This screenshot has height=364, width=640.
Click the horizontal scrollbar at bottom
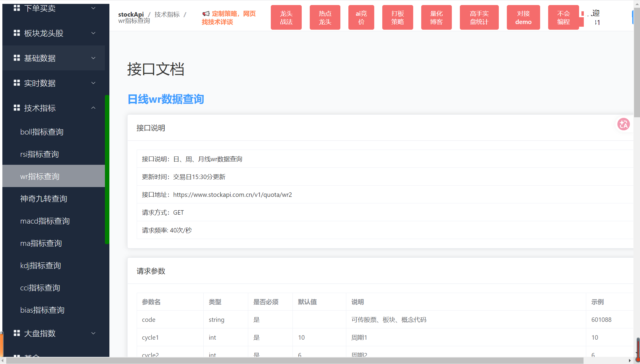(x=294, y=360)
